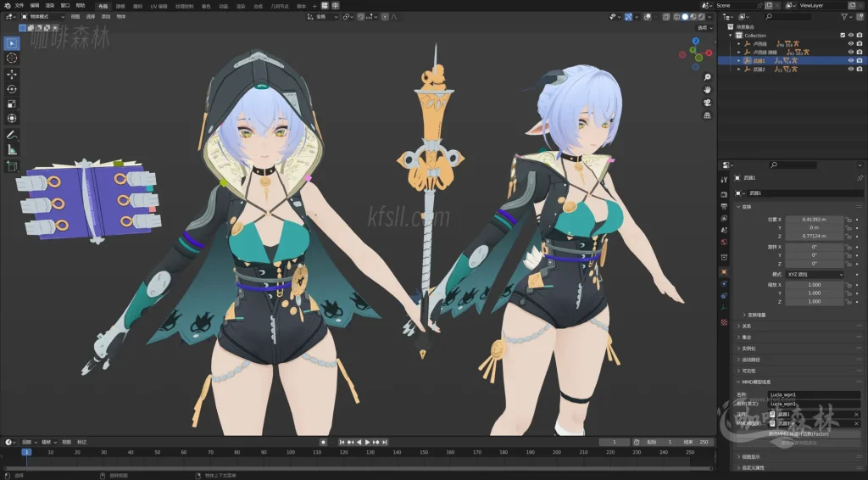Click the blue Z axis gizmo ball
The height and width of the screenshot is (480, 868).
[x=696, y=42]
